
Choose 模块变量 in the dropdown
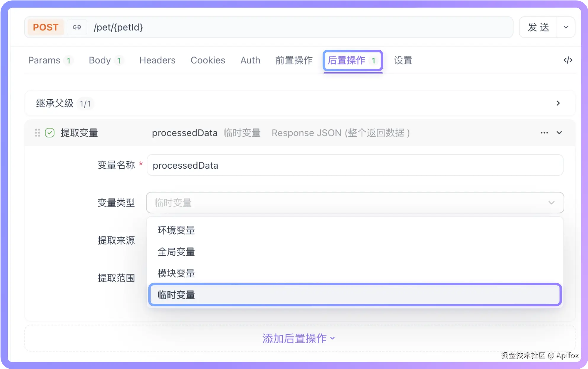tap(176, 273)
